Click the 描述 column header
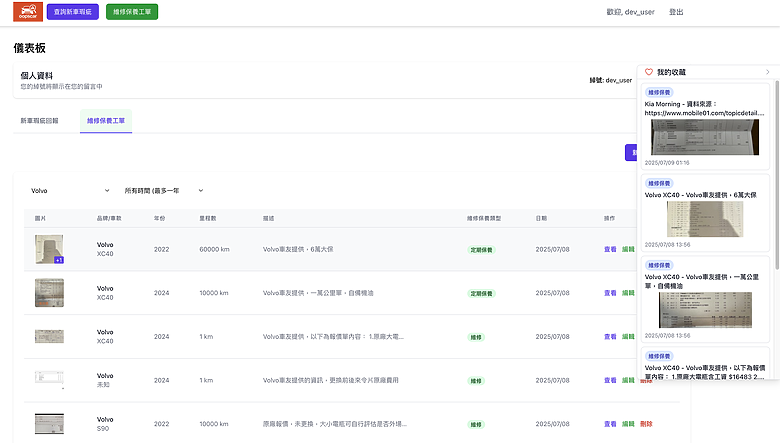780x443 pixels. [x=269, y=218]
